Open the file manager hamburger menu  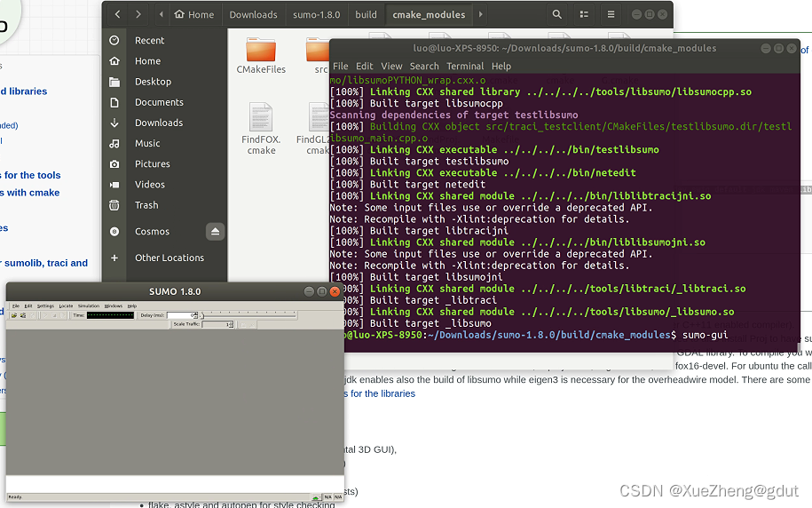pyautogui.click(x=611, y=14)
